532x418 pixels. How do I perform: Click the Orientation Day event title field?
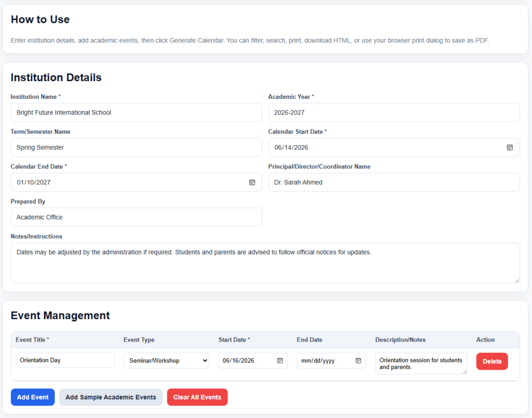coord(65,360)
